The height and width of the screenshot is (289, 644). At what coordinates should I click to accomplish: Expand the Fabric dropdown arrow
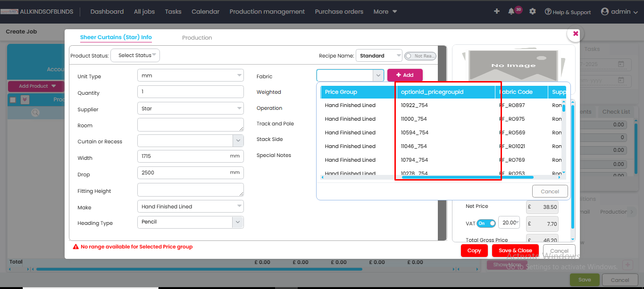[378, 75]
